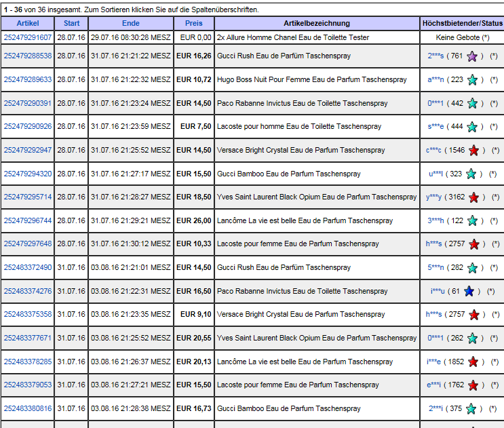Open bidder profile u***l
Viewport: 504px width, 428px height.
pos(436,174)
